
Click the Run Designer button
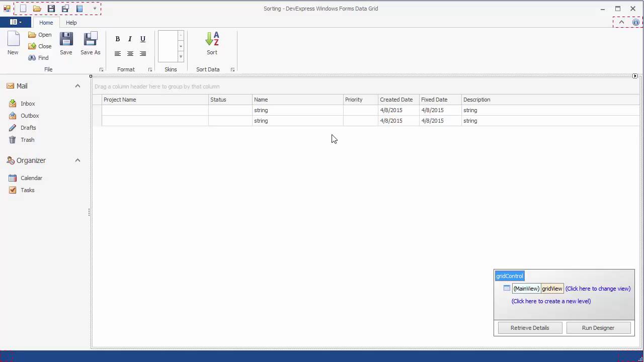click(598, 328)
